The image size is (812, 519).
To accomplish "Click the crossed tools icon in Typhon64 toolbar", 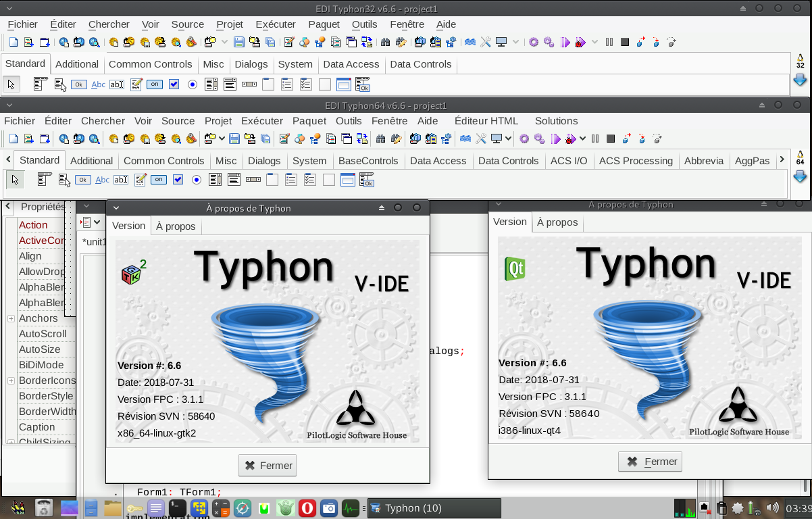I will [481, 139].
